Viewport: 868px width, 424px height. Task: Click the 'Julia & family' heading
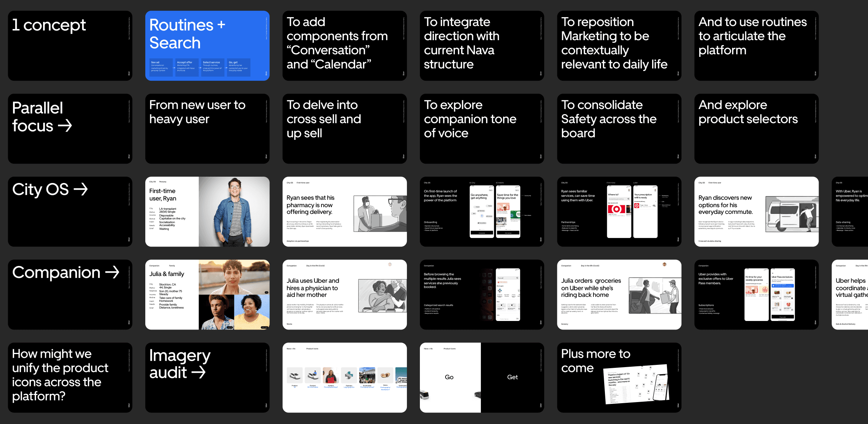pyautogui.click(x=166, y=274)
